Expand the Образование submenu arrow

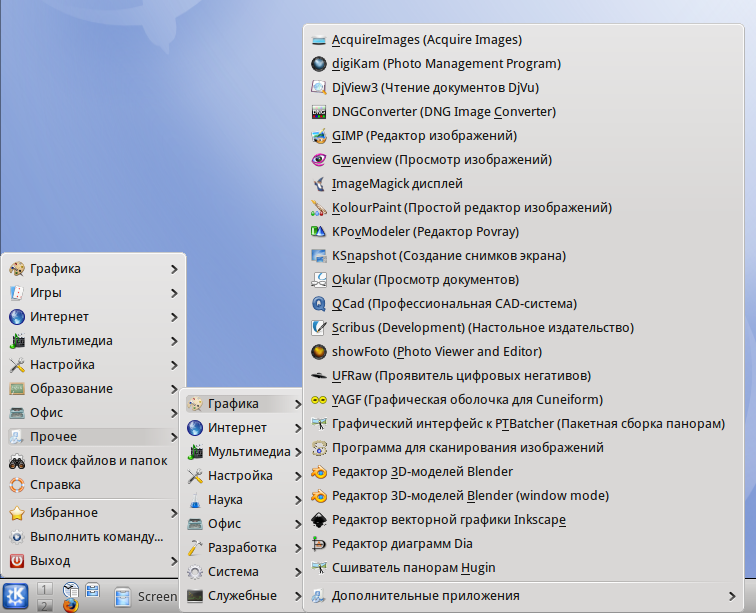[x=174, y=389]
